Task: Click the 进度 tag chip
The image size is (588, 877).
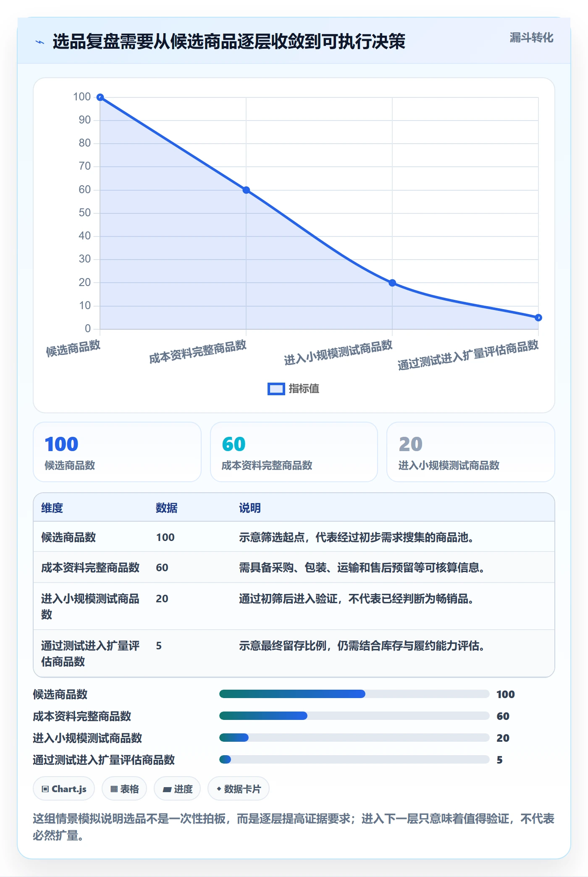Action: 177,789
